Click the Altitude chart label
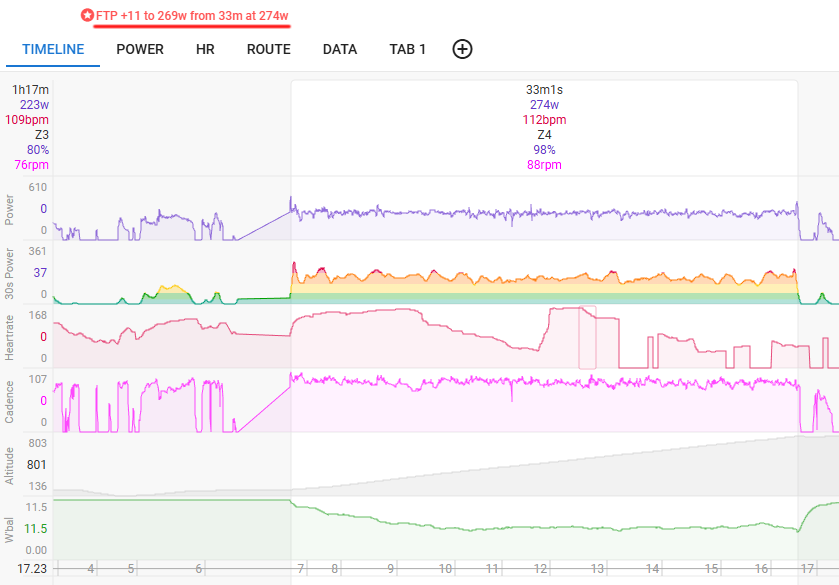839x585 pixels. pos(10,465)
